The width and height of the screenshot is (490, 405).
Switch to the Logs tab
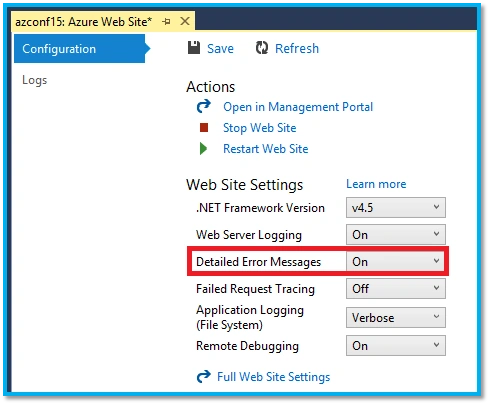(35, 80)
